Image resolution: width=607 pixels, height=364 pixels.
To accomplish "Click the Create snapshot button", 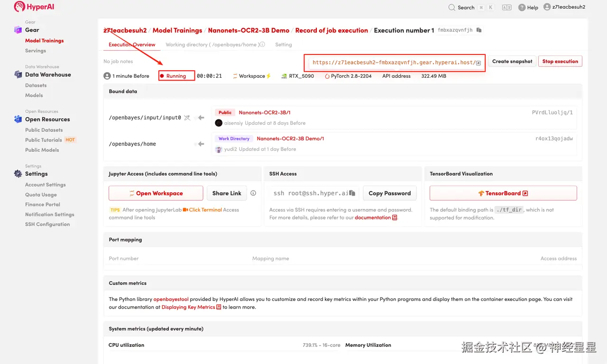I will click(x=512, y=62).
